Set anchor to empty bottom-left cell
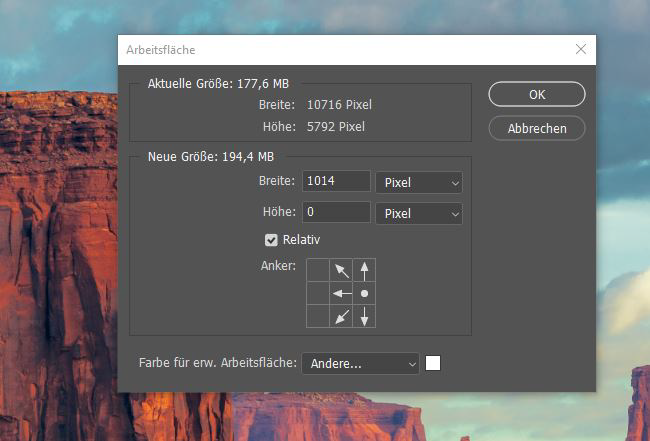650x441 pixels. (318, 317)
